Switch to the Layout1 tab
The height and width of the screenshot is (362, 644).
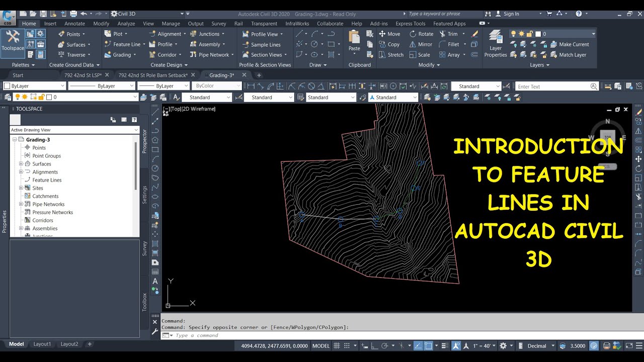[42, 344]
